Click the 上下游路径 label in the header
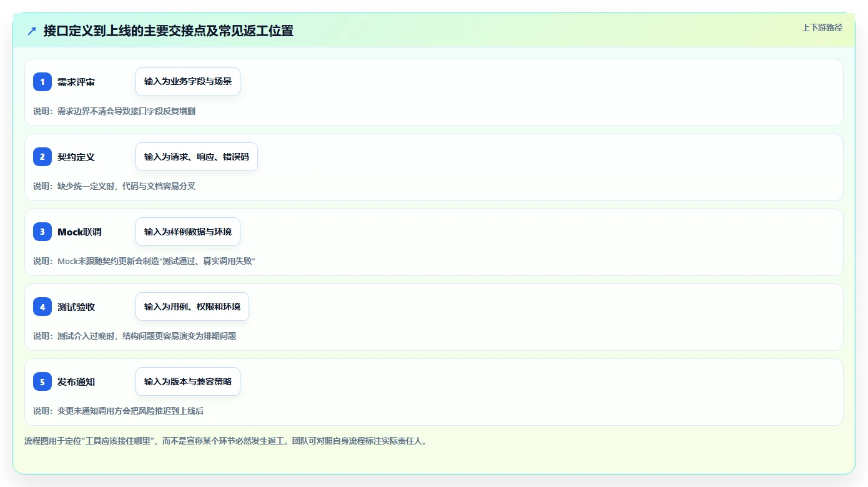 pos(822,27)
